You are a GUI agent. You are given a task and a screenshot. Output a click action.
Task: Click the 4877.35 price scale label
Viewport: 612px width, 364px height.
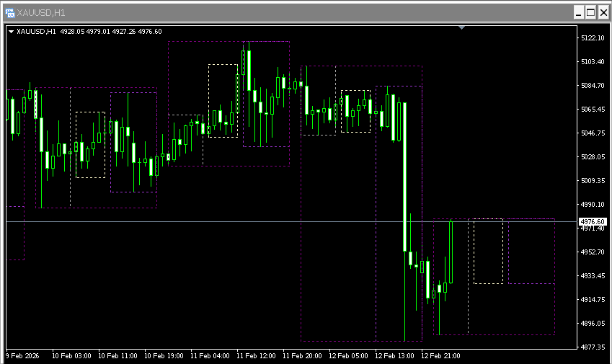pyautogui.click(x=593, y=347)
